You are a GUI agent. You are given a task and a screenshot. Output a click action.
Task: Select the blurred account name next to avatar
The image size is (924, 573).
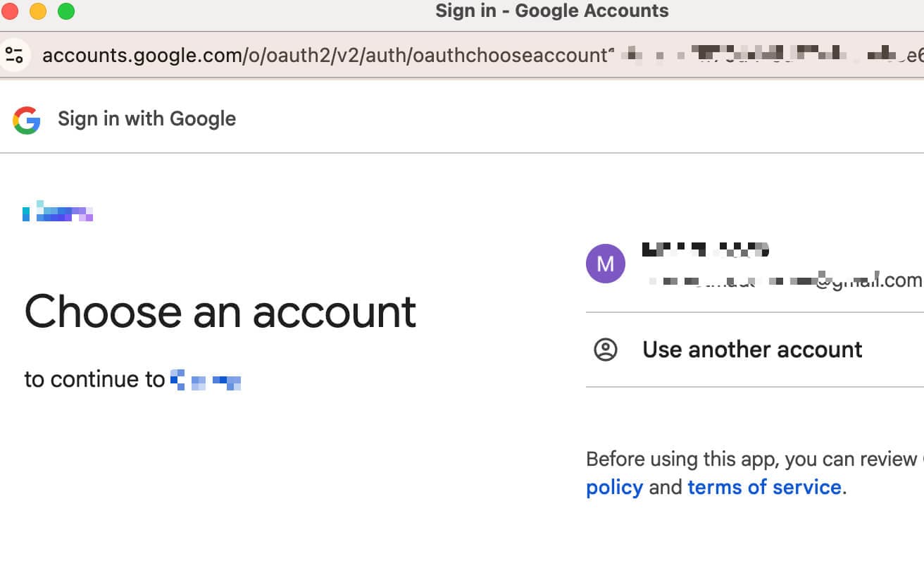pyautogui.click(x=704, y=249)
